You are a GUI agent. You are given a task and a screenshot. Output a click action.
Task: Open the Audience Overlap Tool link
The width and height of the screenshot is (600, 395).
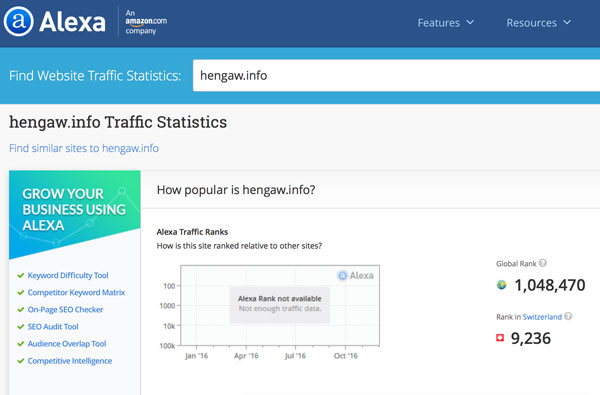67,344
